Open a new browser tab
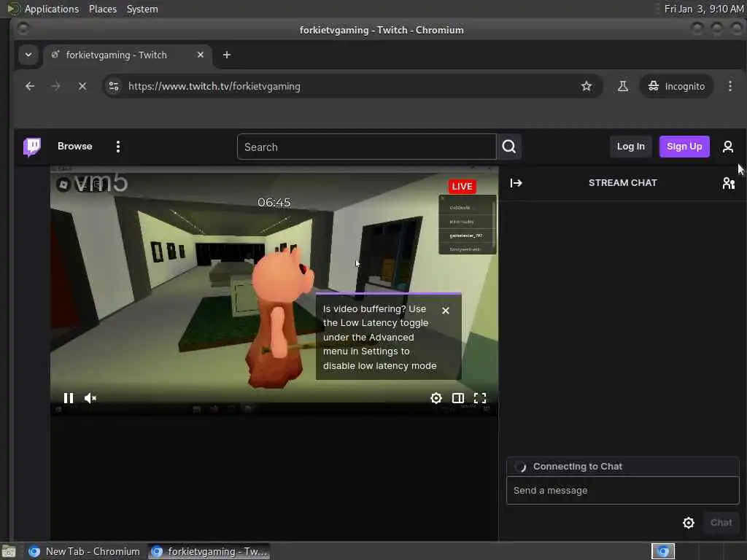 coord(227,55)
